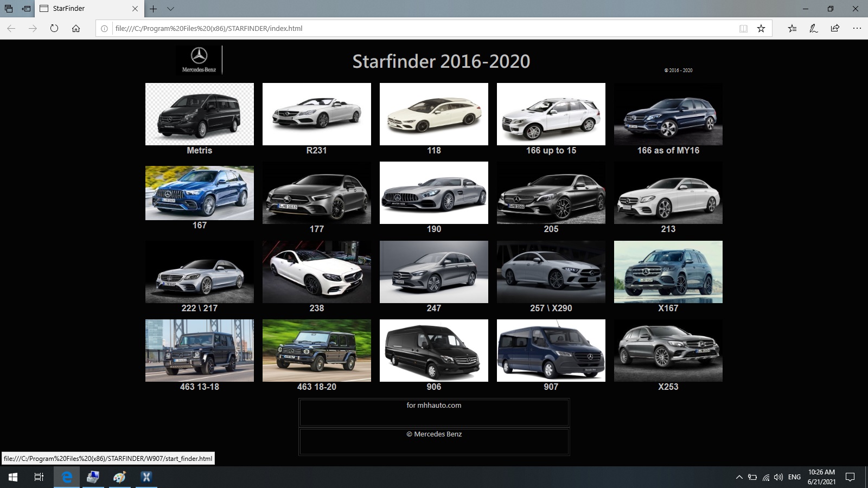868x488 pixels.
Task: Pick the 190 AMG GT thumbnail
Action: click(x=434, y=192)
